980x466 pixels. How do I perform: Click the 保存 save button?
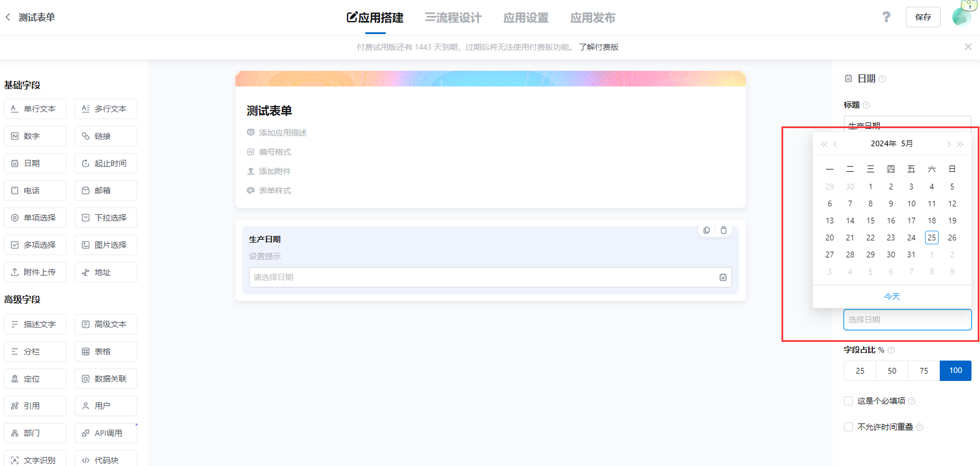pyautogui.click(x=923, y=17)
